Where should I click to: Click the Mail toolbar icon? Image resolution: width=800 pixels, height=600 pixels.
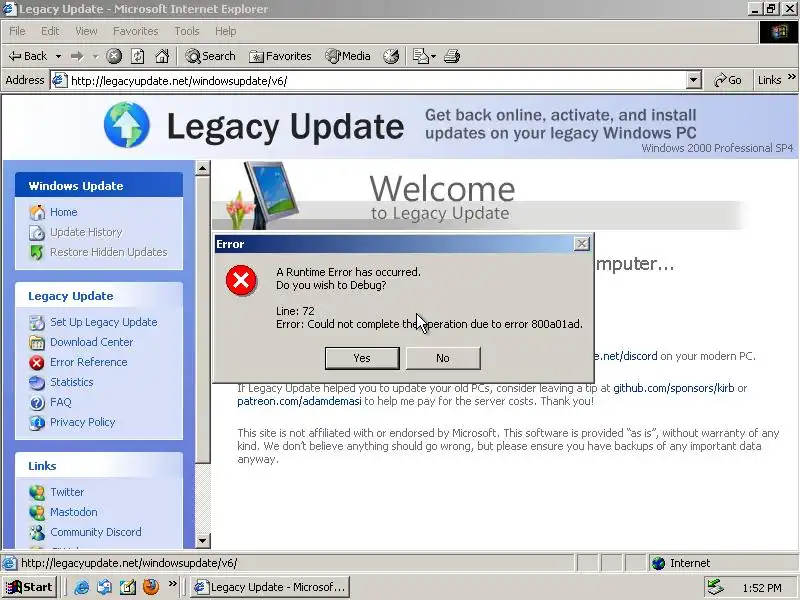pyautogui.click(x=420, y=56)
